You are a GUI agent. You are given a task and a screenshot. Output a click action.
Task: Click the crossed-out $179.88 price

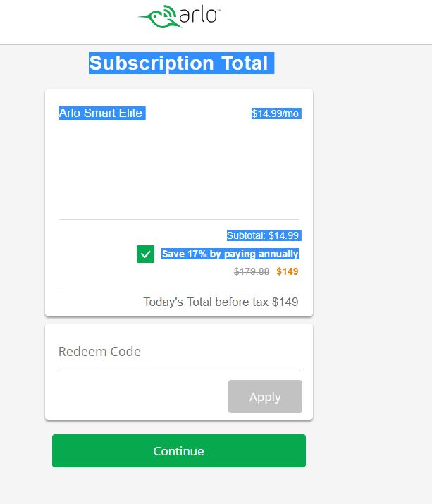click(x=252, y=271)
